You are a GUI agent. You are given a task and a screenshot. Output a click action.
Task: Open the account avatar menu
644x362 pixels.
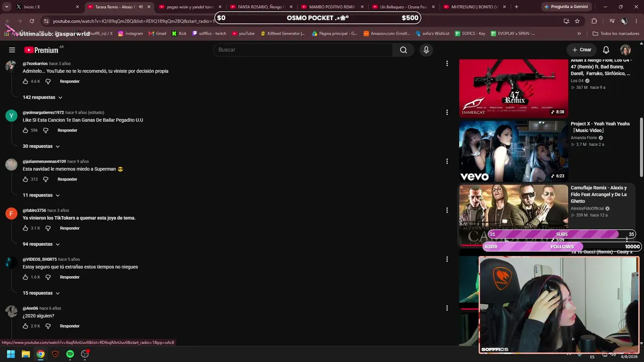[x=625, y=50]
